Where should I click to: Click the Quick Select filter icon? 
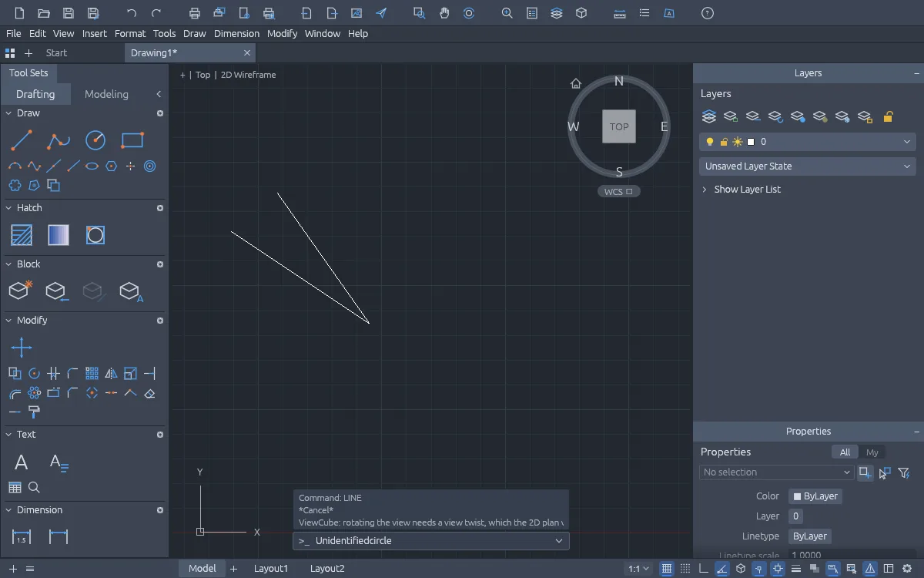(905, 472)
